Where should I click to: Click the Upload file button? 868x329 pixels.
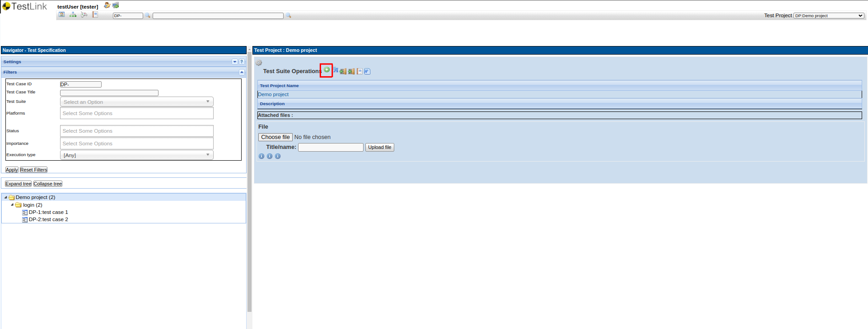tap(379, 148)
